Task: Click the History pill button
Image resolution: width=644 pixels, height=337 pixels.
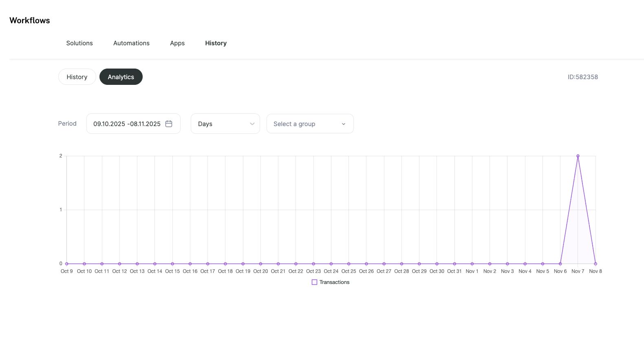Action: click(77, 77)
